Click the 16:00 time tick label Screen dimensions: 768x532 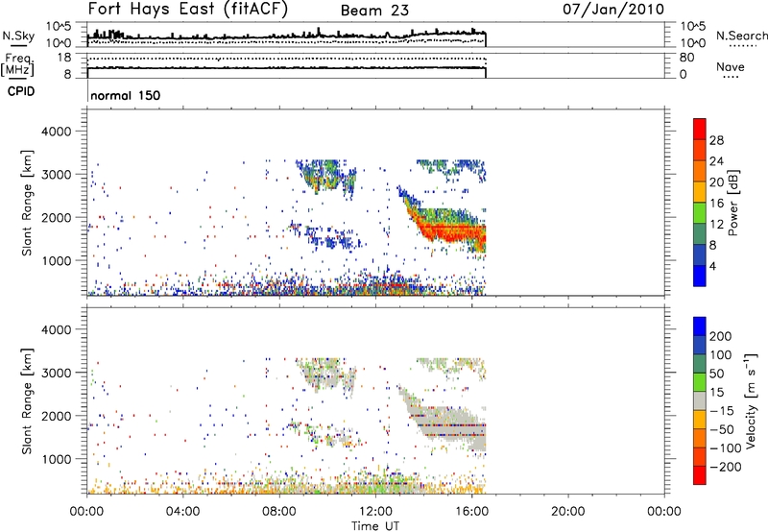(471, 512)
